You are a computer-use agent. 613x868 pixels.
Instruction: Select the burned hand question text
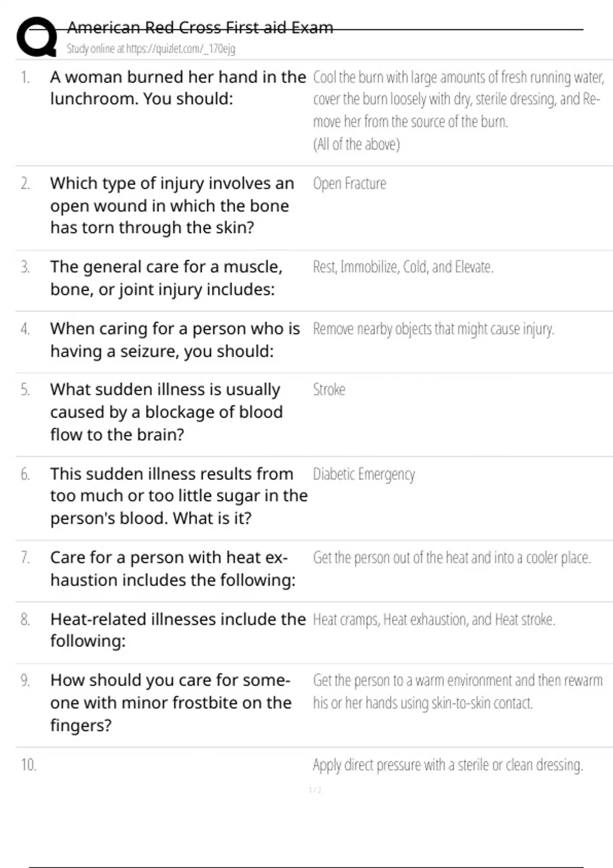[x=178, y=88]
